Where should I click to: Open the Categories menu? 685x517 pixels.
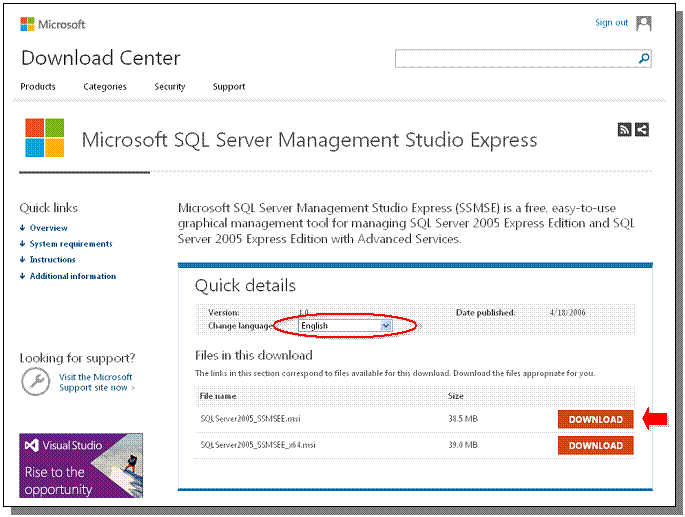tap(105, 87)
